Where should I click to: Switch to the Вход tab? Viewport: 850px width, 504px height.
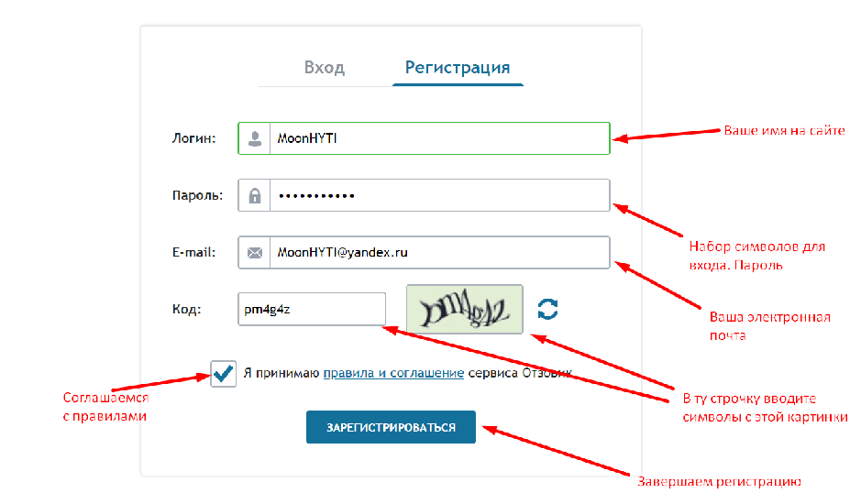[324, 68]
